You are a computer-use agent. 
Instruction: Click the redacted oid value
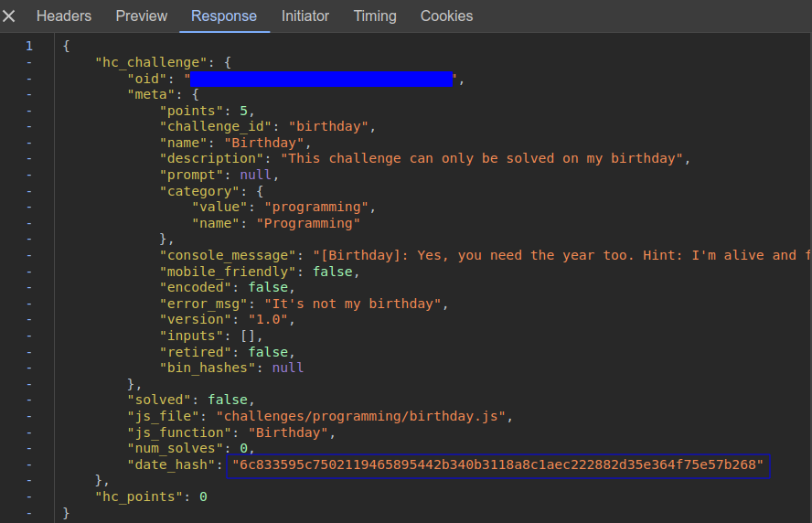click(321, 79)
